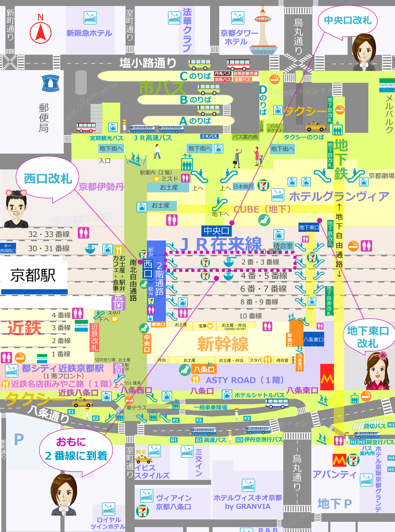Image resolution: width=395 pixels, height=532 pixels.
Task: Click the green reserved seat icon beside 八条口
Action: click(185, 370)
